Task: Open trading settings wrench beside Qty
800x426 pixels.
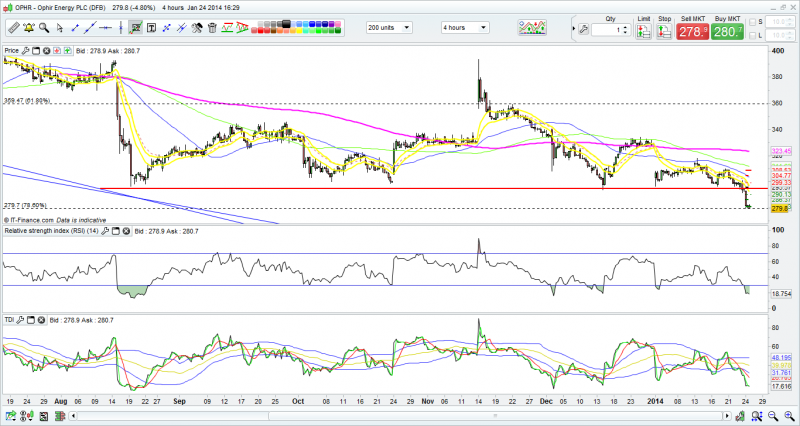Action: tap(583, 30)
